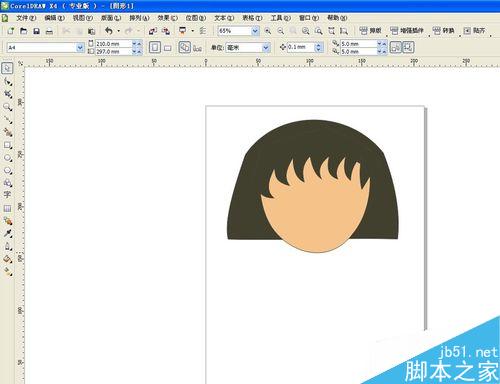Select the Zoom tool in toolbox

[7, 107]
